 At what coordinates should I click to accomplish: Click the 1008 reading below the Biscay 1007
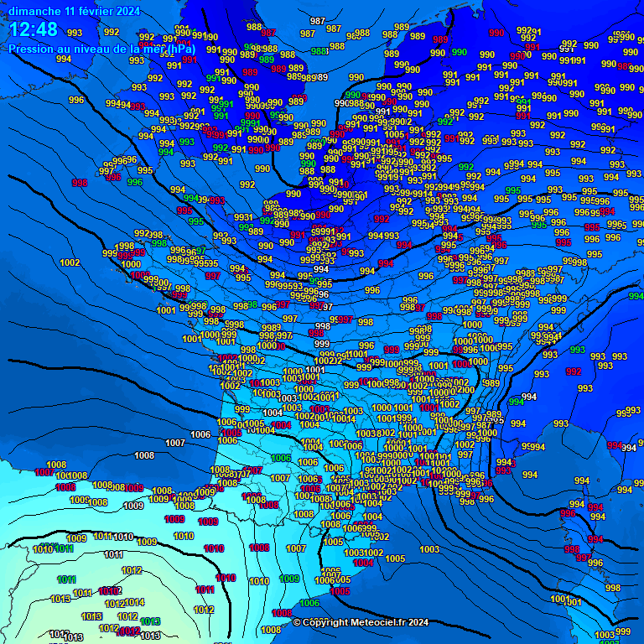[x=144, y=455]
